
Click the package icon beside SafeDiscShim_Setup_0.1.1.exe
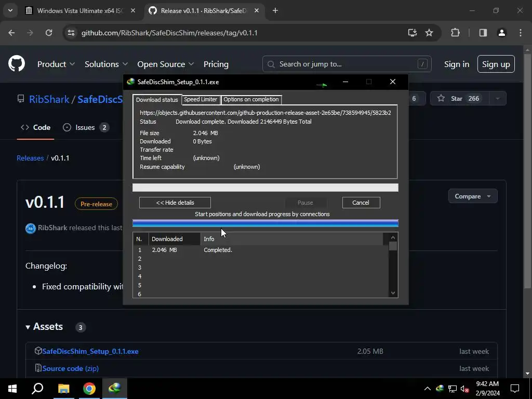tap(38, 351)
